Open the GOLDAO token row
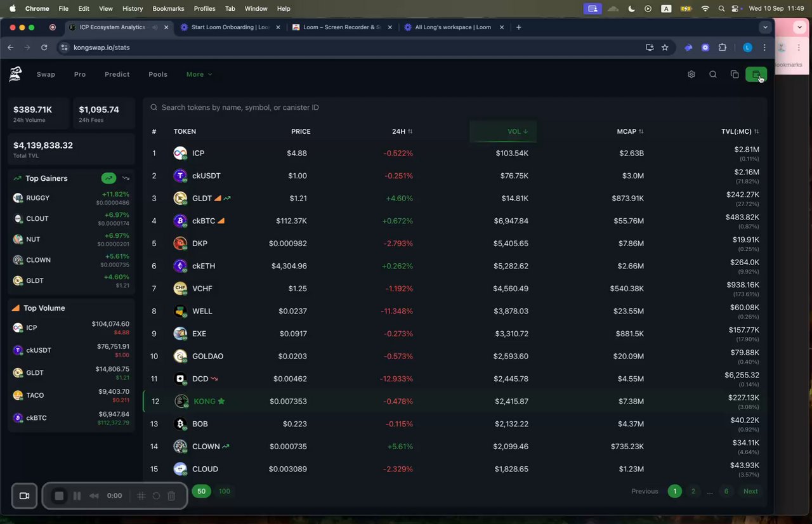Viewport: 812px width, 524px height. [x=455, y=356]
